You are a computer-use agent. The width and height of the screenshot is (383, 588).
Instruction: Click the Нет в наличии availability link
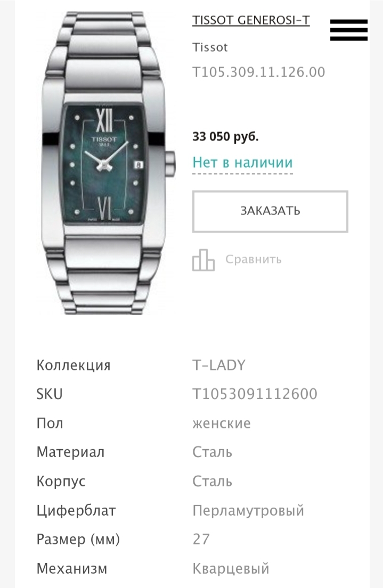242,163
